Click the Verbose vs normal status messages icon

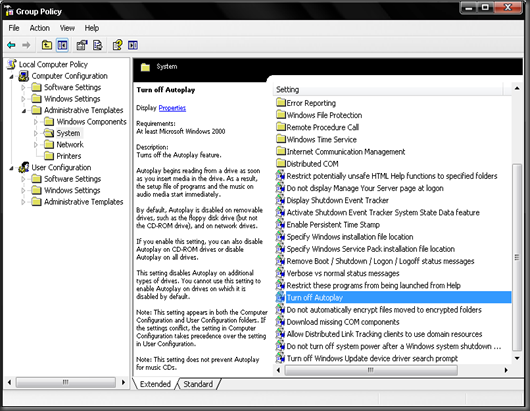(280, 273)
